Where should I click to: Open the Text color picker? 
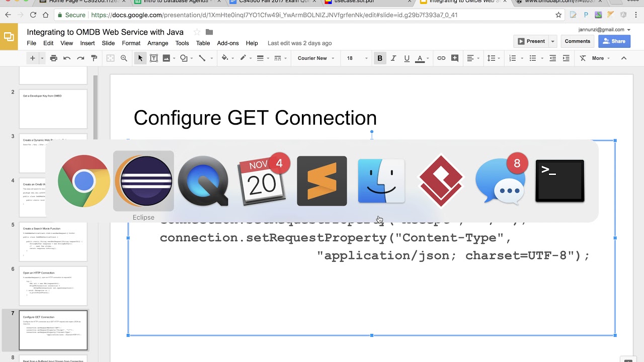pyautogui.click(x=422, y=58)
